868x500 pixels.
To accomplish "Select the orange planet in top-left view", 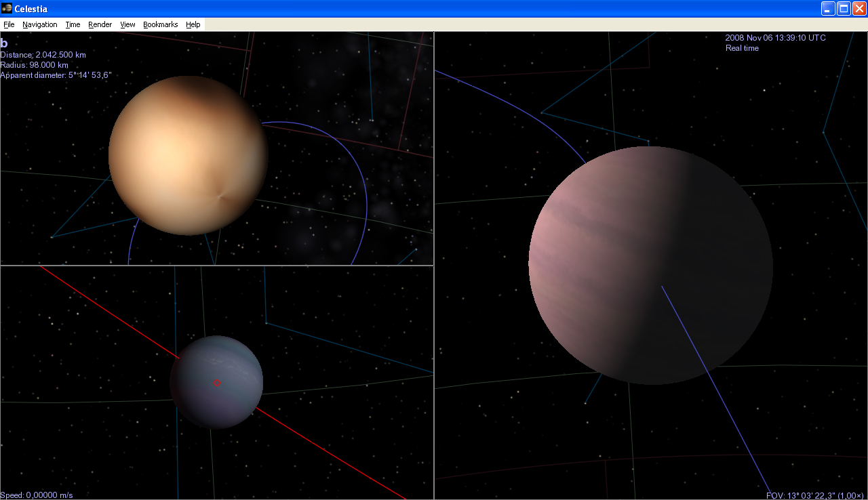I will pyautogui.click(x=188, y=155).
